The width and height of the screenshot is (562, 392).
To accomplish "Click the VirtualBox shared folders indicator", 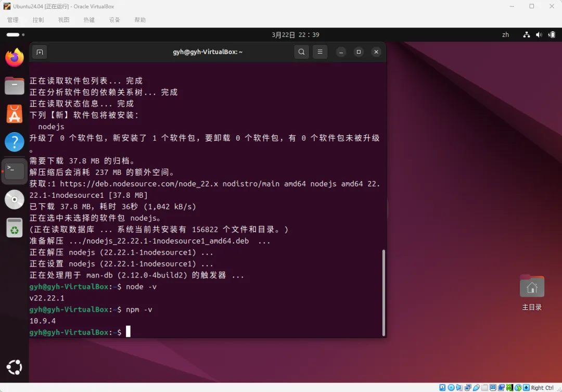I will pos(484,387).
